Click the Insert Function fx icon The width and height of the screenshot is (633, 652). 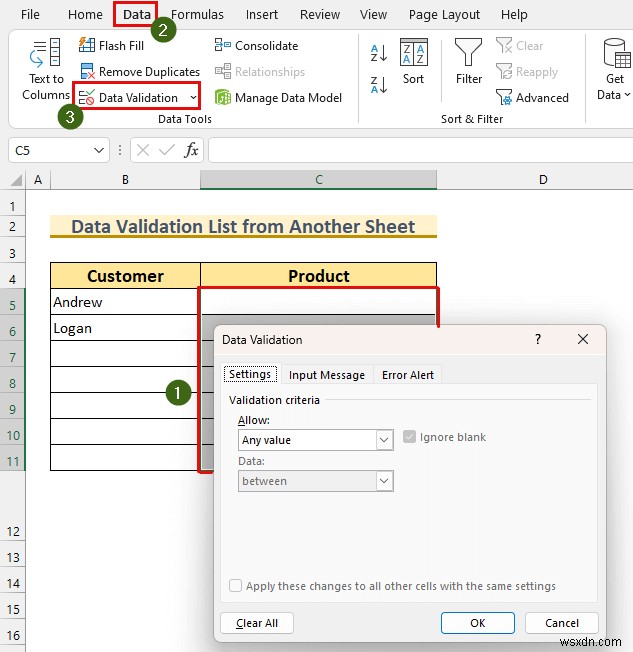191,150
